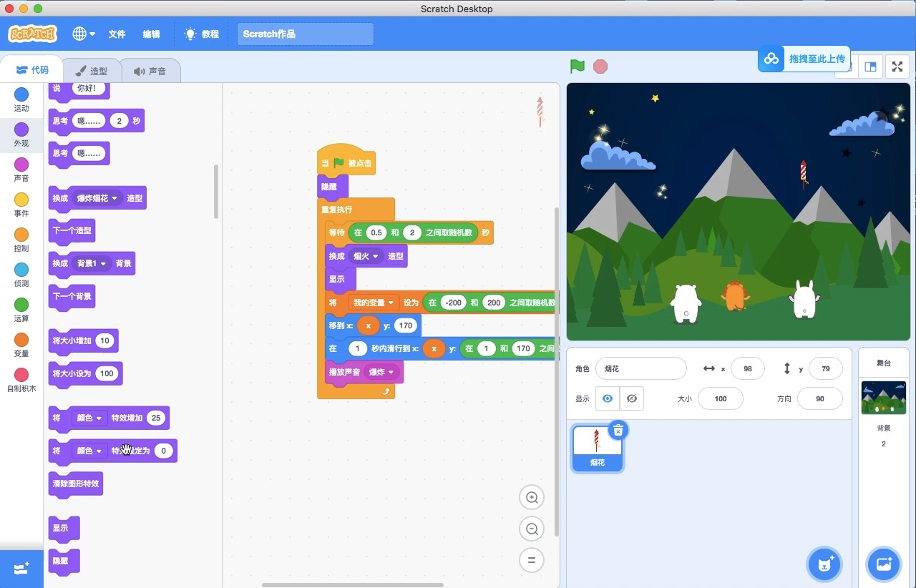Open the 自制积木 (My Blocks) category

click(x=21, y=376)
